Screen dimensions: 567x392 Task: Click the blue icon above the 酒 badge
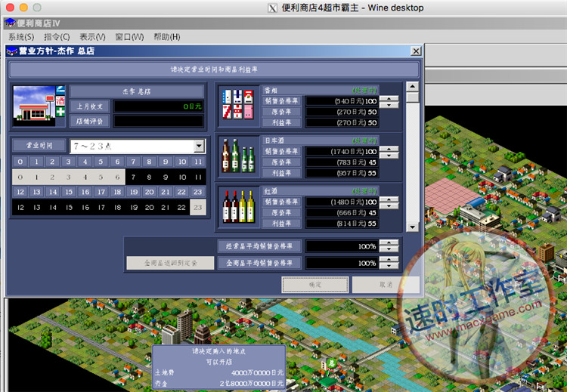point(60,90)
